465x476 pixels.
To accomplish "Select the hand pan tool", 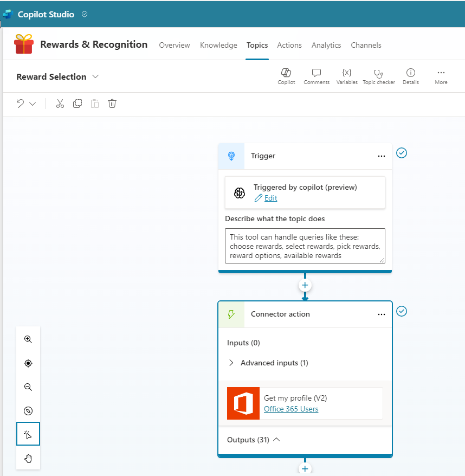I will coord(28,459).
